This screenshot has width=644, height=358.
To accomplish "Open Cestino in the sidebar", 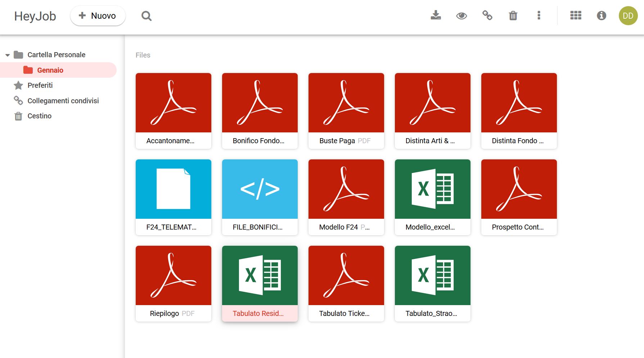I will [x=39, y=116].
